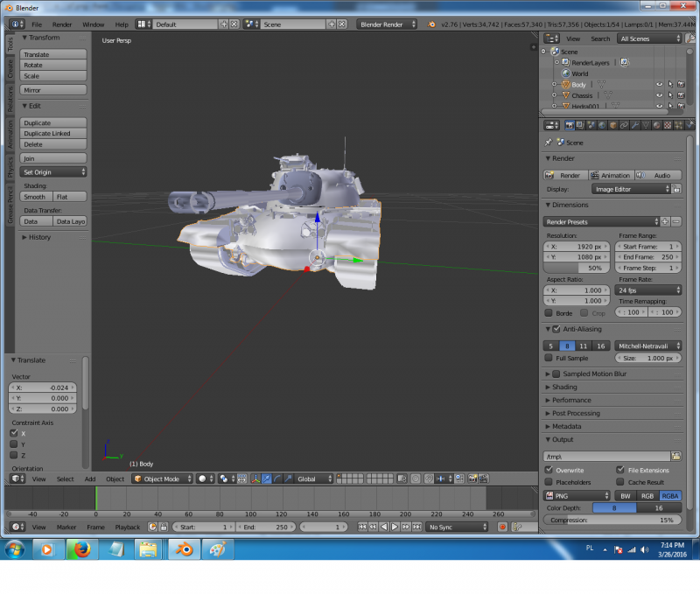Screen dimensions: 700x594
Task: Open the volume control in system tray
Action: 645,549
